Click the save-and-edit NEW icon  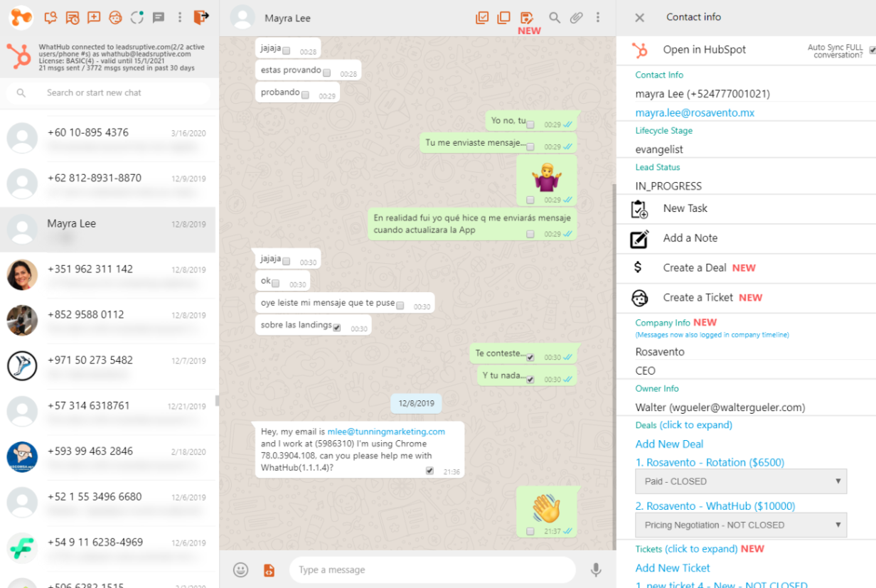(x=527, y=18)
